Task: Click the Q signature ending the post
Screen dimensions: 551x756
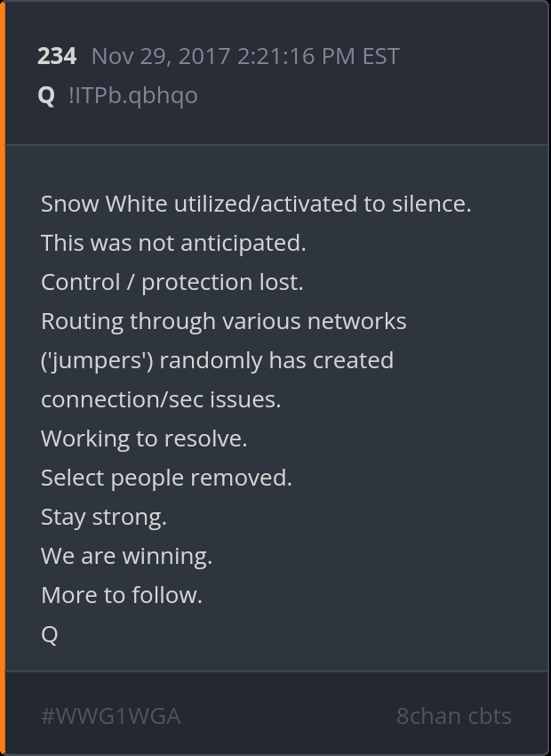Action: 50,634
